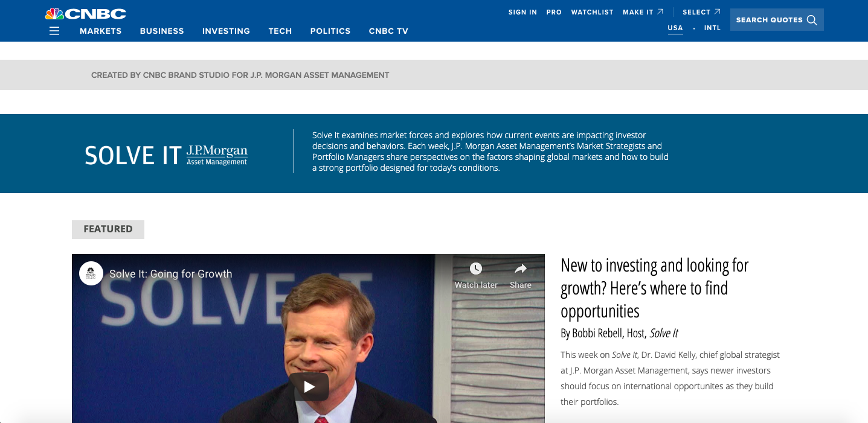Switch edition to INTL
The image size is (868, 423).
coord(712,27)
